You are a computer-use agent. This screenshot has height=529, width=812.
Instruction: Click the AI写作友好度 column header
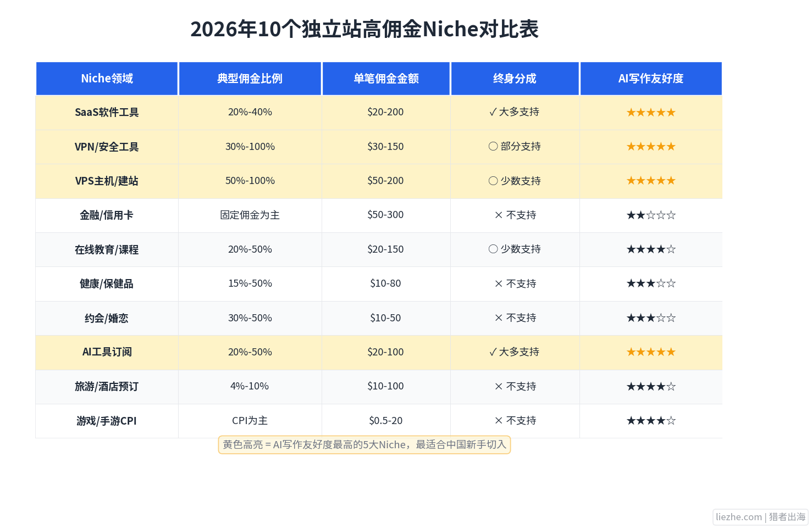(x=651, y=79)
